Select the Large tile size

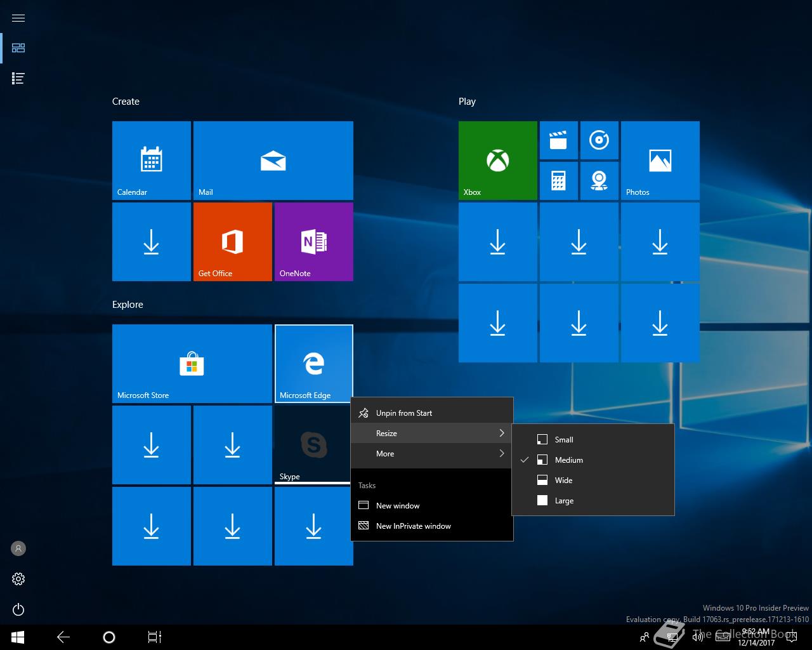coord(593,501)
